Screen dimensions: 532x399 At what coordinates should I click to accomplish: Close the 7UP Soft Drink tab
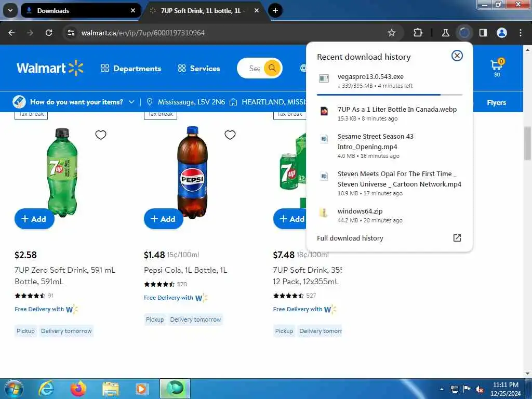(x=257, y=10)
